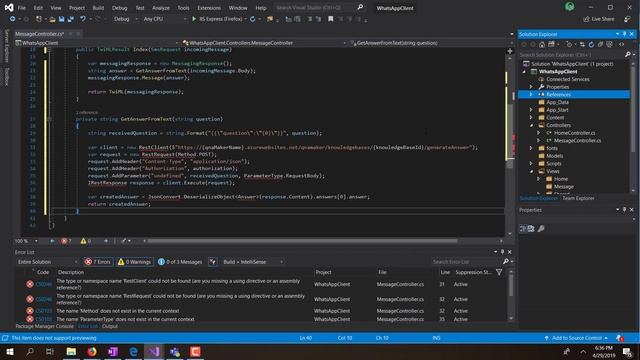Screen dimensions: 640x360
Task: Toggle pin on MessageController.cs tab
Action: [x=71, y=34]
